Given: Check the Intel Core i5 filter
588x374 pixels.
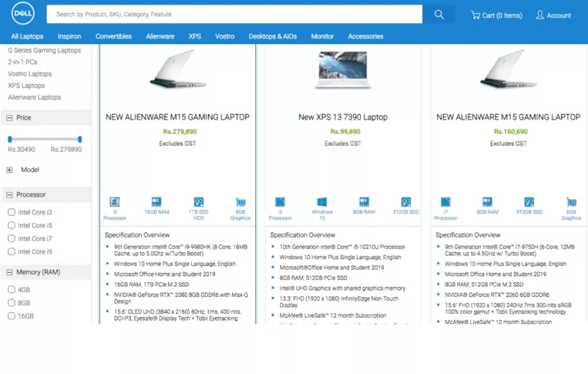Looking at the screenshot, I should coord(11,225).
